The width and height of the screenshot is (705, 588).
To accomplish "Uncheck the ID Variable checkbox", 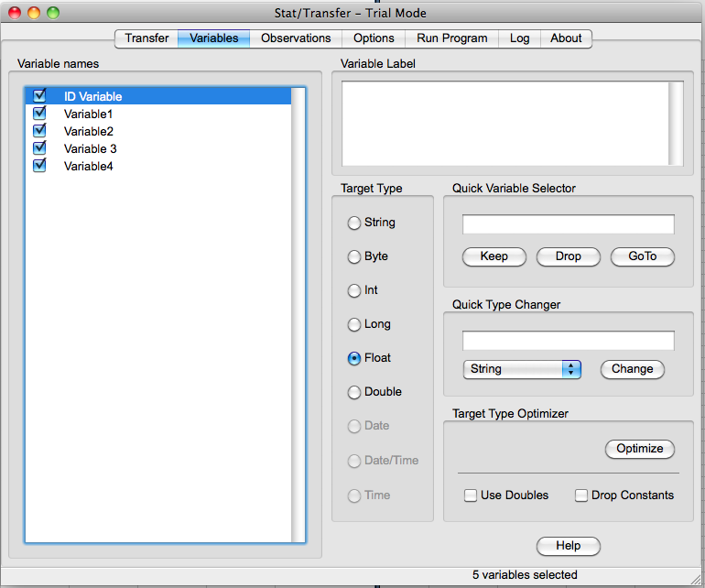I will [x=39, y=96].
